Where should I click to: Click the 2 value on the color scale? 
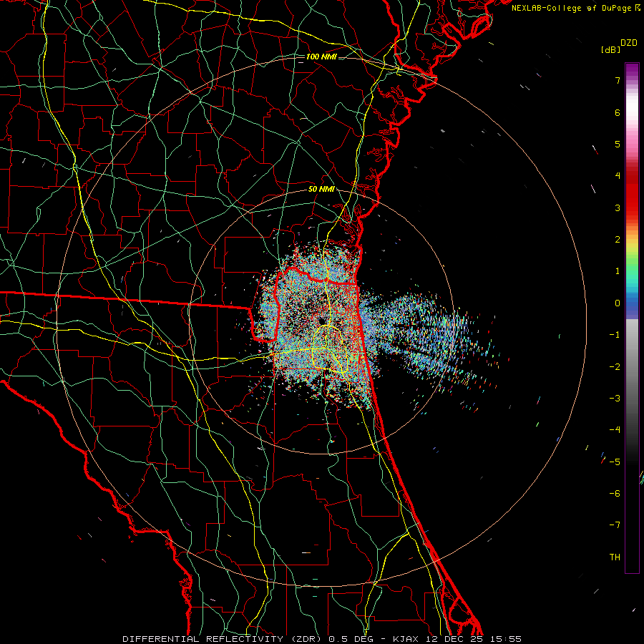point(618,240)
